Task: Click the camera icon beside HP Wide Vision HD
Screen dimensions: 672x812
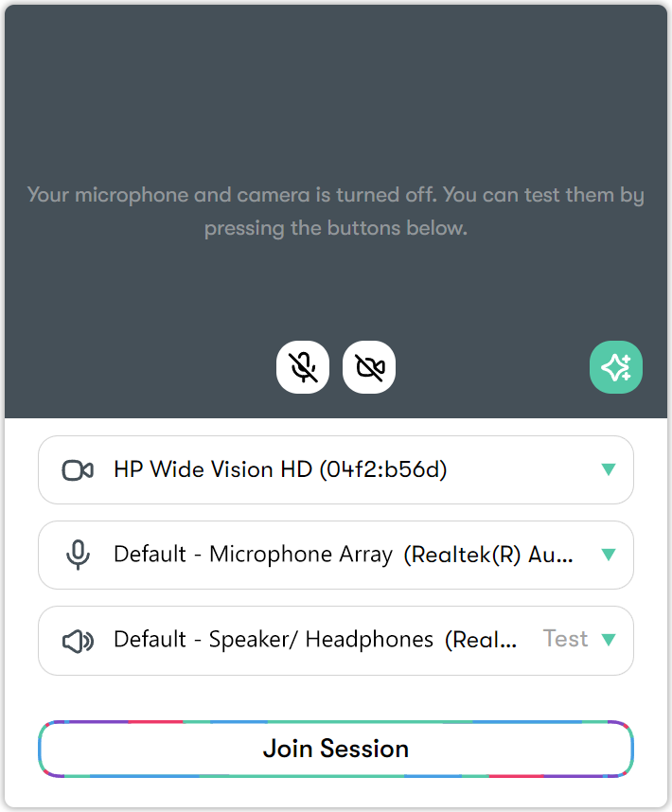Action: coord(78,470)
